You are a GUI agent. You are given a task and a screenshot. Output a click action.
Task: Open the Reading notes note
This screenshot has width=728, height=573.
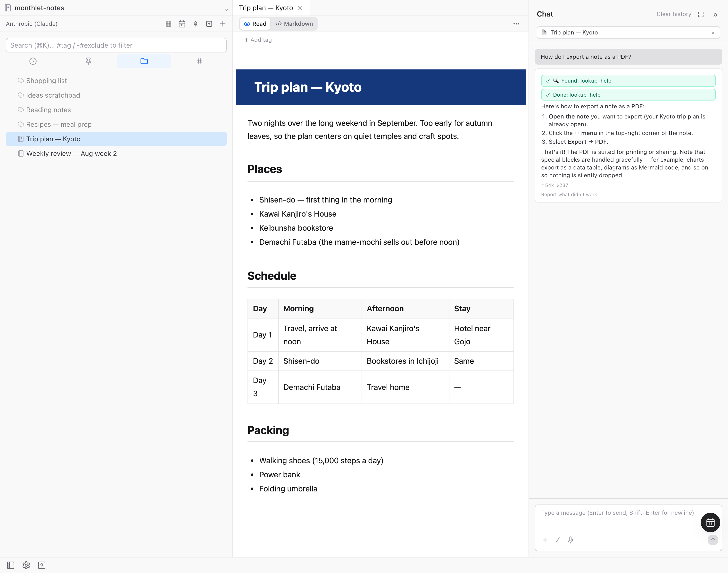[116, 110]
